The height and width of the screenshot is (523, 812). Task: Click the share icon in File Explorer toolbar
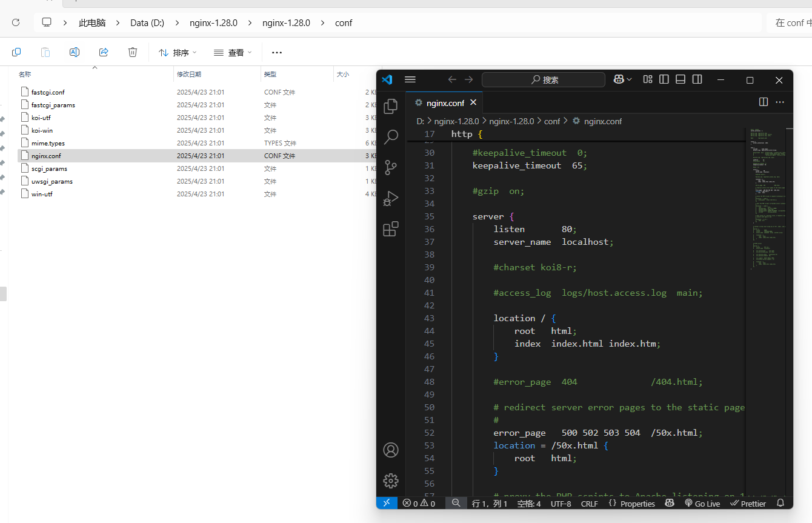point(104,53)
